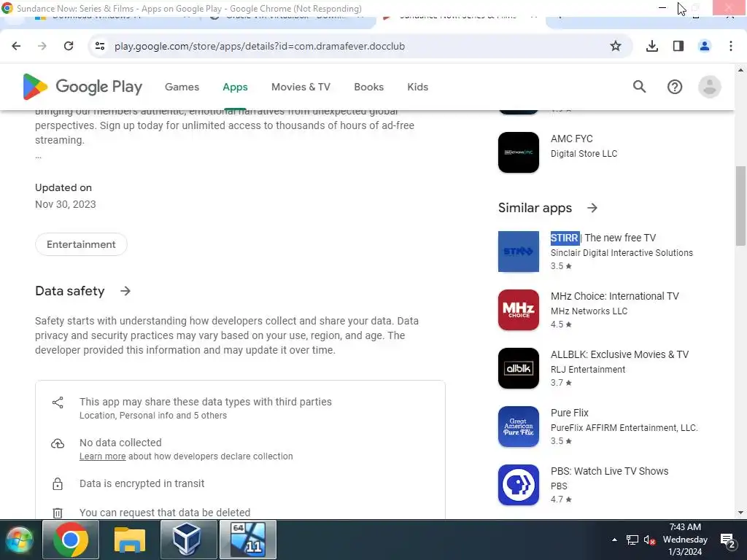Select the Games tab

(182, 87)
